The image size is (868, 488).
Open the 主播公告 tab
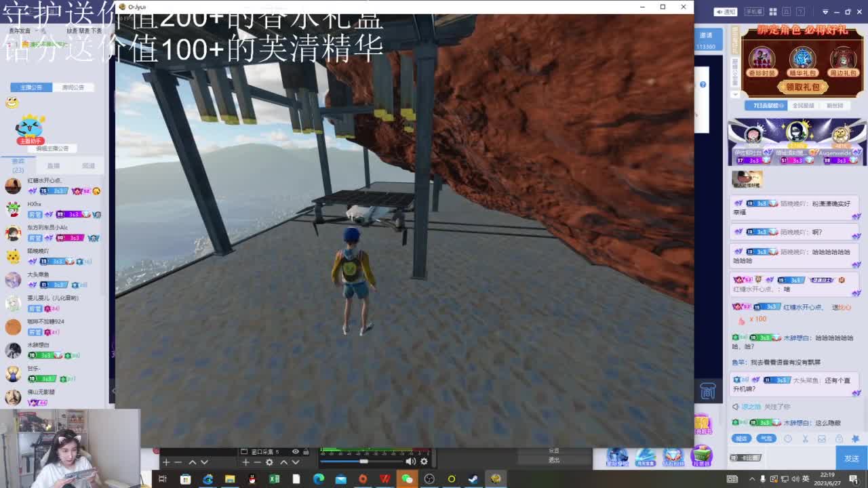tap(31, 87)
